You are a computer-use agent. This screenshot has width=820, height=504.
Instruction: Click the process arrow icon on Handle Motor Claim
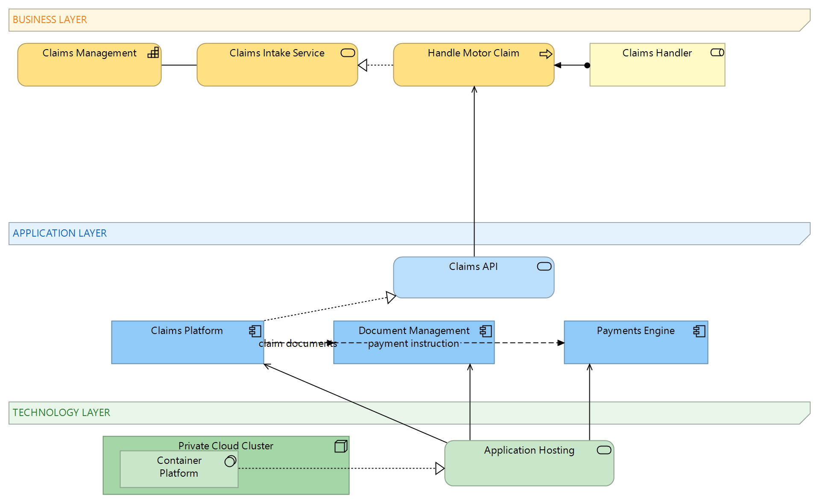tap(546, 54)
